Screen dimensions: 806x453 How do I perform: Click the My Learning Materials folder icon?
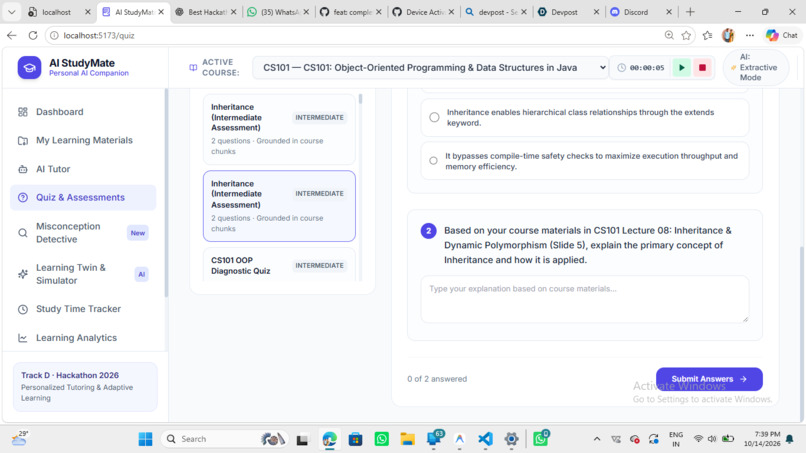23,140
